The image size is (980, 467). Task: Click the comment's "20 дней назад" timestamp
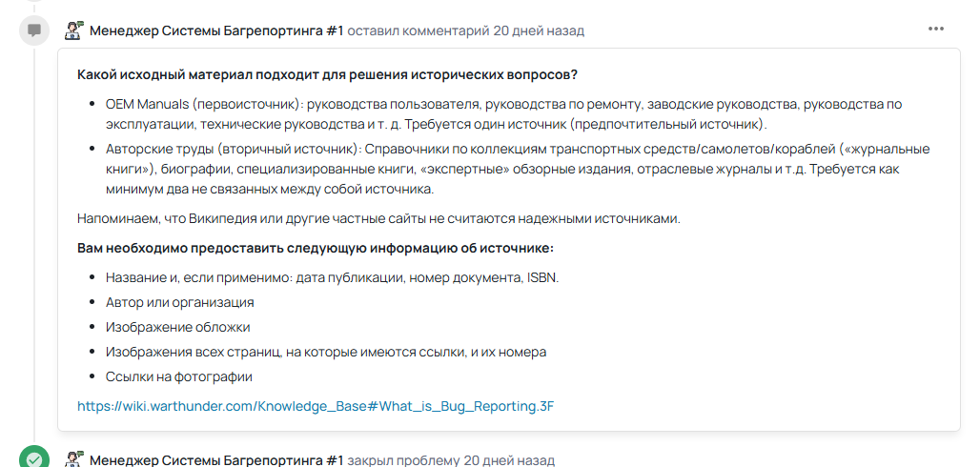pyautogui.click(x=539, y=30)
